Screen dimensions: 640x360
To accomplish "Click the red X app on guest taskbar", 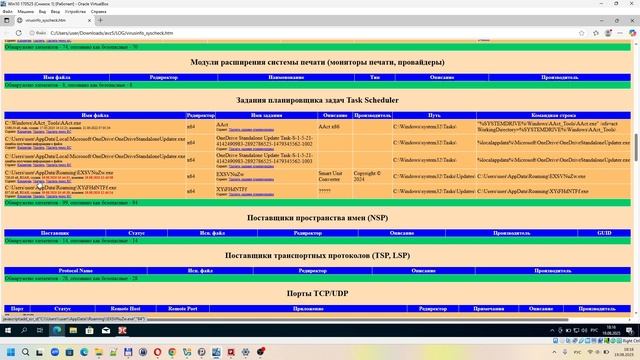I will (x=122, y=330).
